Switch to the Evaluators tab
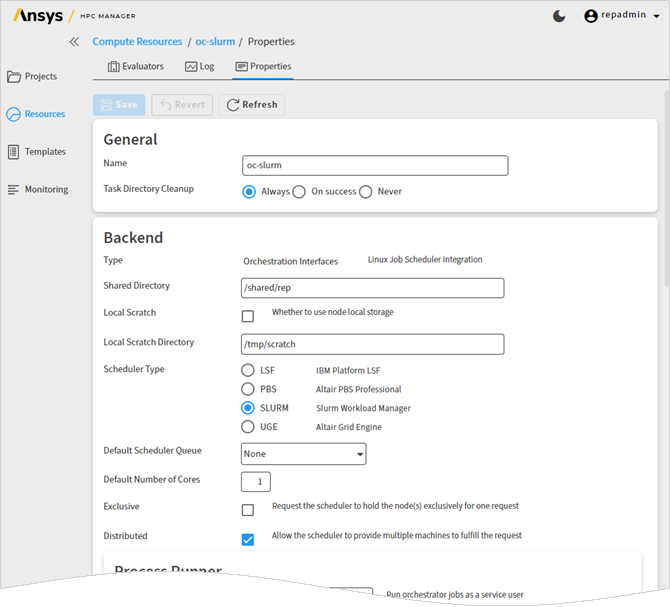This screenshot has width=670, height=607. coord(135,67)
